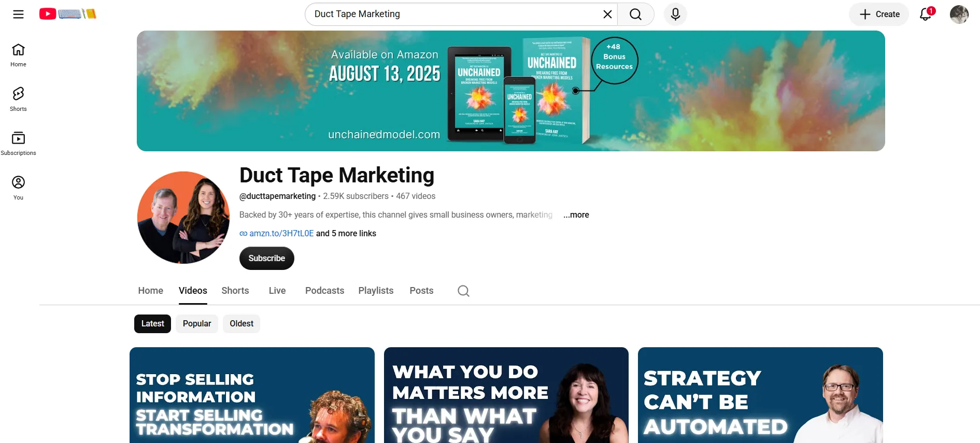Screen dimensions: 980x443
Task: Open Subscriptions in the sidebar
Action: tap(18, 144)
